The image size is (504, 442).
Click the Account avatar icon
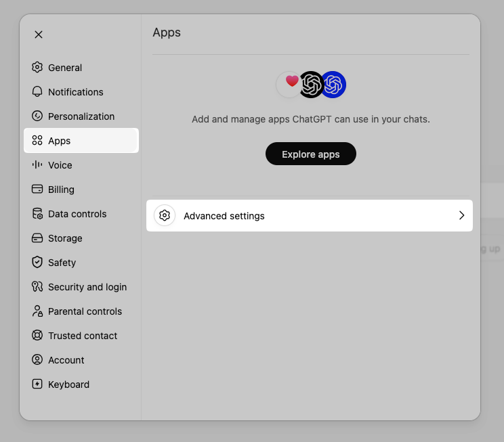37,359
